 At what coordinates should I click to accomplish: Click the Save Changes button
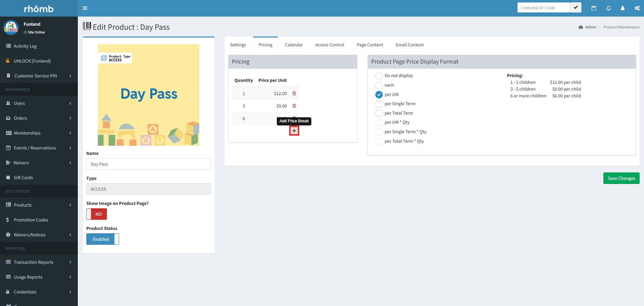pyautogui.click(x=621, y=178)
